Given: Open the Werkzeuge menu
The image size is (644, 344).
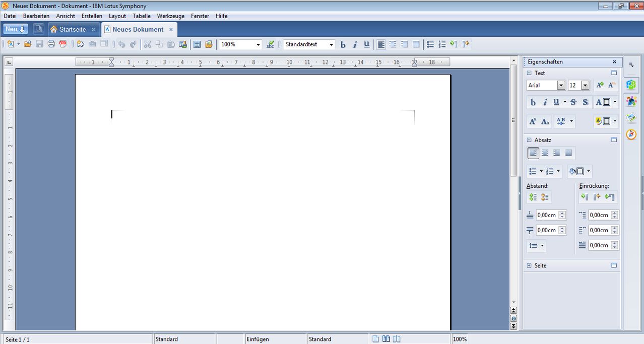Looking at the screenshot, I should 170,16.
